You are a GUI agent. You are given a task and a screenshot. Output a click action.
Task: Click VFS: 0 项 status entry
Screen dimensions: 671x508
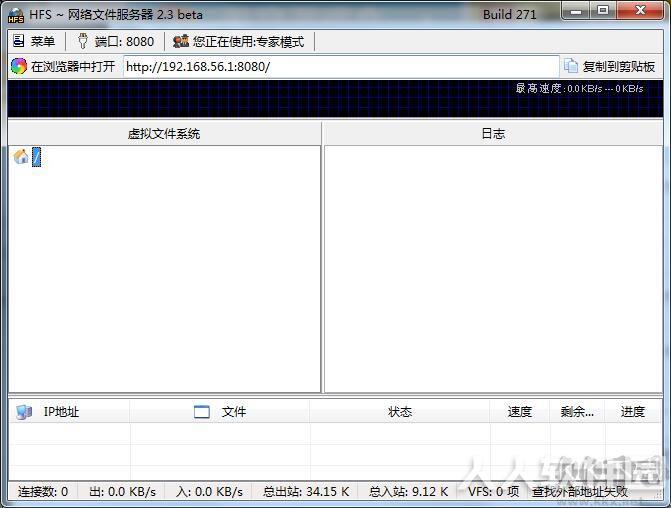coord(493,491)
